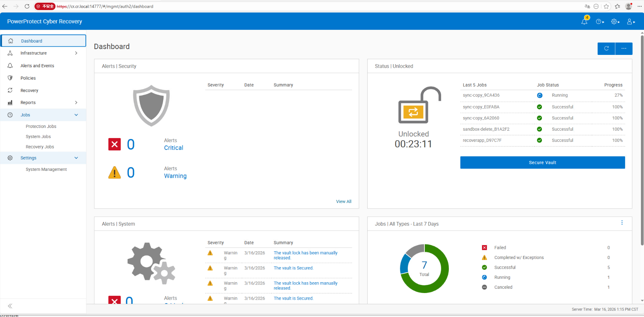Viewport: 644px width, 317px height.
Task: Open the first 'vault lock has been manually released' alert
Action: point(305,255)
